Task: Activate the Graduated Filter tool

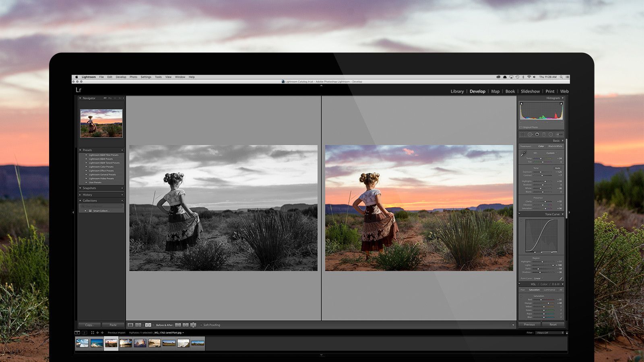Action: [544, 134]
